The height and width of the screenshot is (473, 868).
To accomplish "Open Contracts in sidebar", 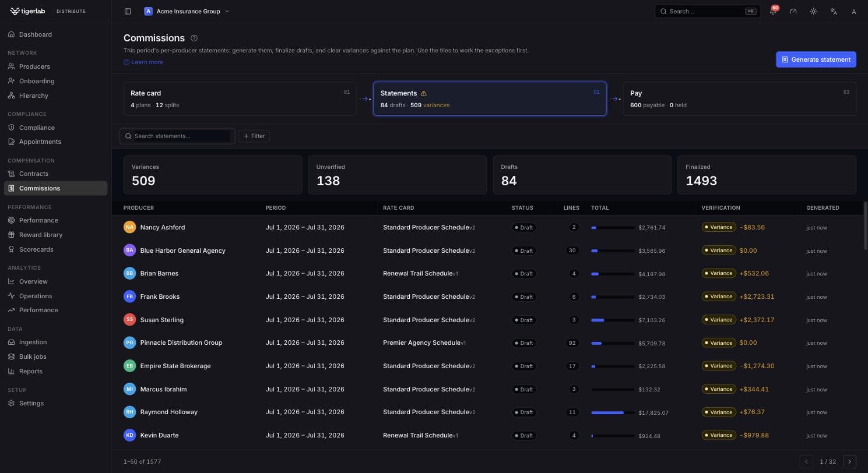I will (x=55, y=174).
